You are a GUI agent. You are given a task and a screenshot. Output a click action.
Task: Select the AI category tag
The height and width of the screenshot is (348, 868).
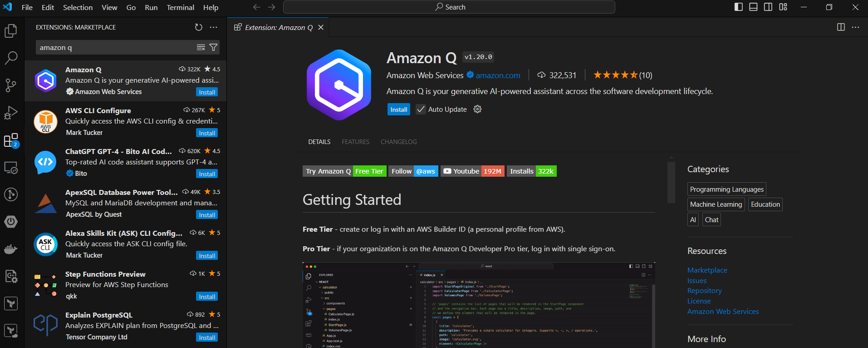[x=693, y=220]
